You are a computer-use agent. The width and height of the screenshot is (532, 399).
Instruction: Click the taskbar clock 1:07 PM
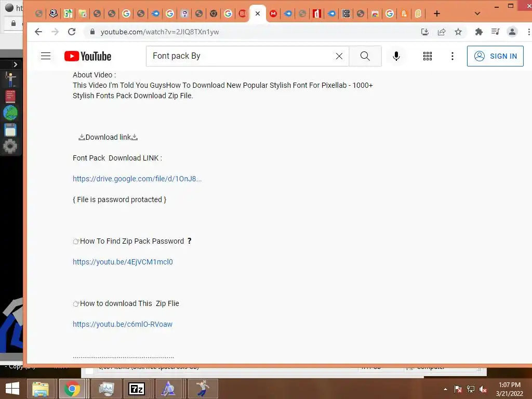[510, 389]
